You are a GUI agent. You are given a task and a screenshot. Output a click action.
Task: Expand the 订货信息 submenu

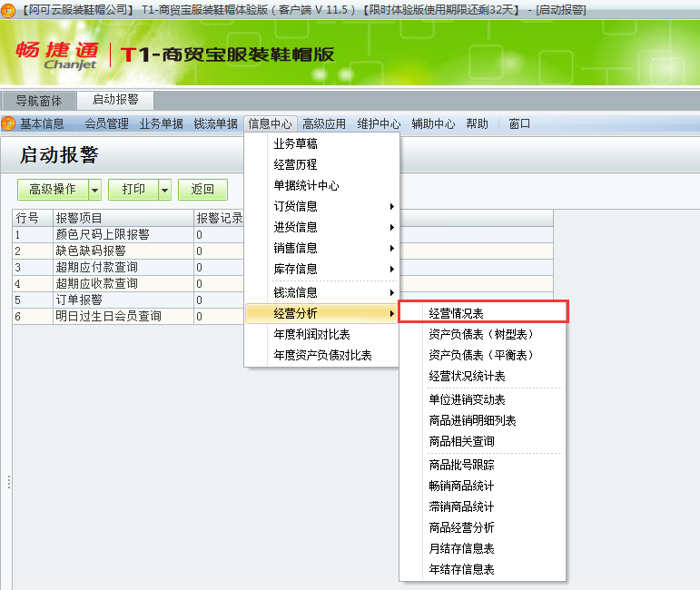[x=391, y=206]
